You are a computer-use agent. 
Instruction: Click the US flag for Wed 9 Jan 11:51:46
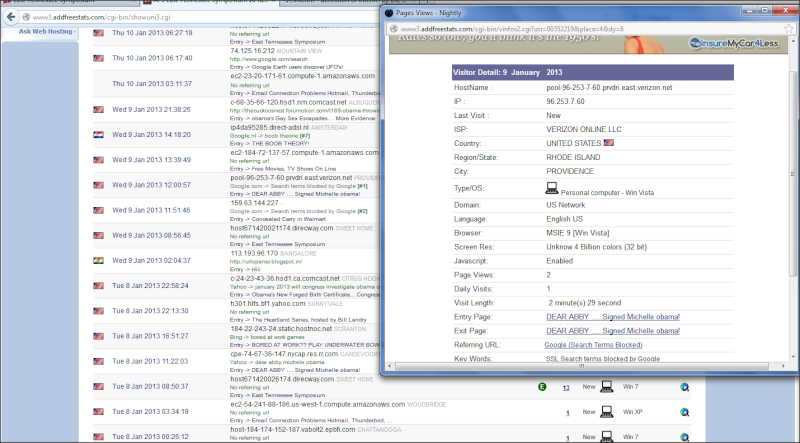(x=98, y=210)
